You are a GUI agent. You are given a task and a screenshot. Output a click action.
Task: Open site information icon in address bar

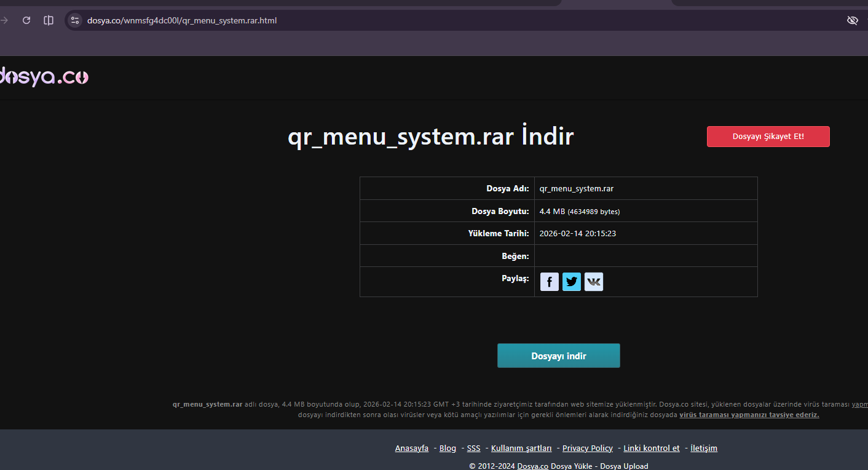coord(75,20)
